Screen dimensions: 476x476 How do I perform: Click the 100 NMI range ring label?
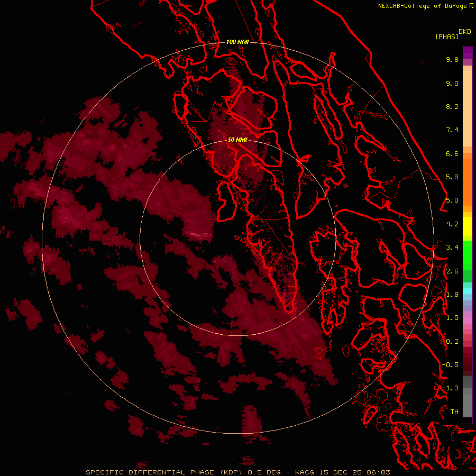coord(237,42)
